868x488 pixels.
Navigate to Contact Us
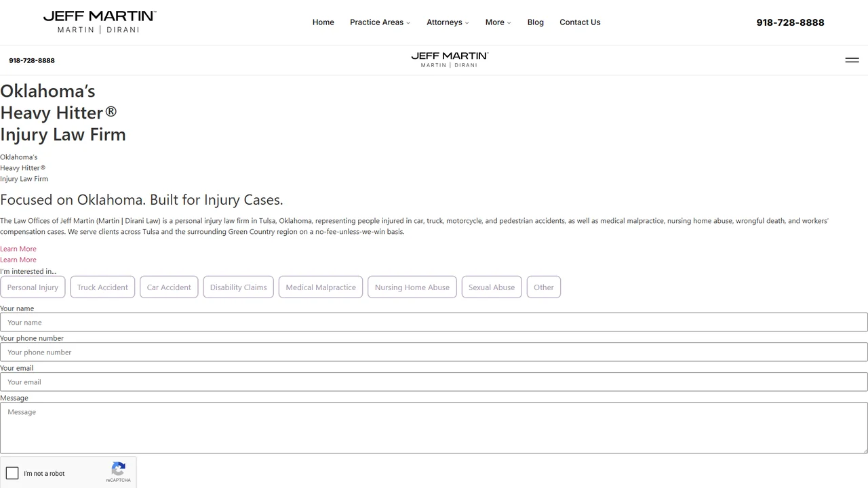point(580,22)
